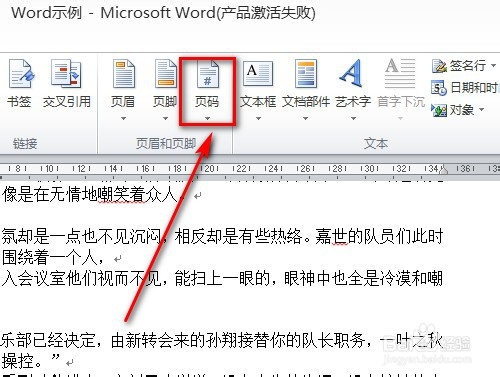Expand the 页脚 dropdown arrow

[165, 118]
